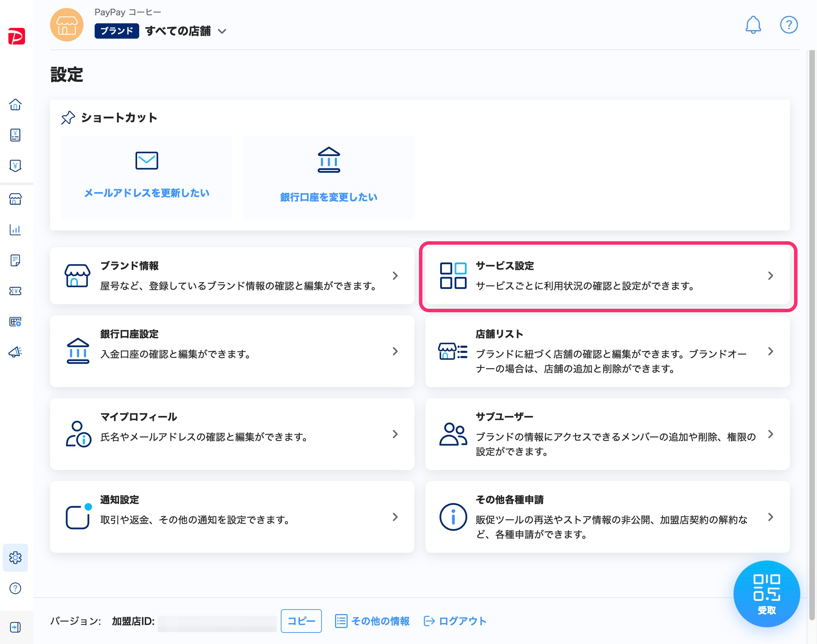817x644 pixels.
Task: Open the yen receipt icon in sidebar
Action: point(15,135)
